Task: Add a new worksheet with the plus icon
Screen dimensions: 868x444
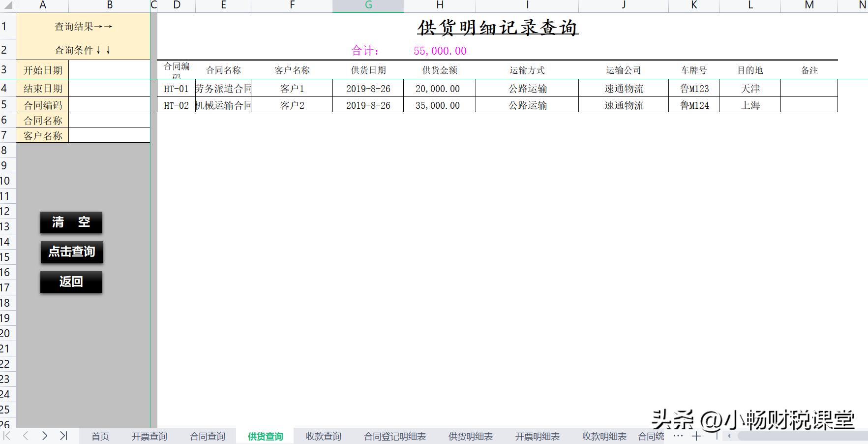Action: [x=697, y=436]
